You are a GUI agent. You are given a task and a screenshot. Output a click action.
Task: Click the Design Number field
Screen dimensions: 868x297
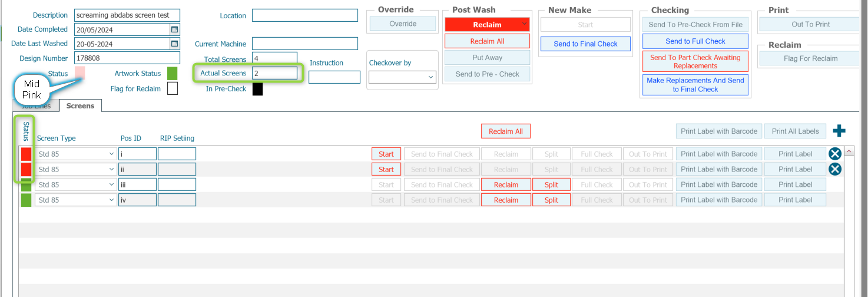[x=127, y=58]
